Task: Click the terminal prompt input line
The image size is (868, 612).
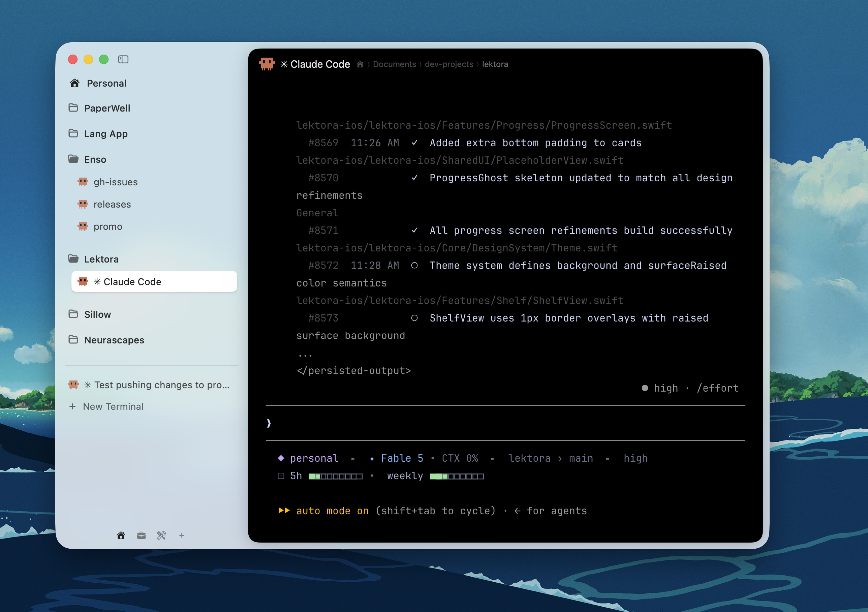Action: pyautogui.click(x=505, y=423)
